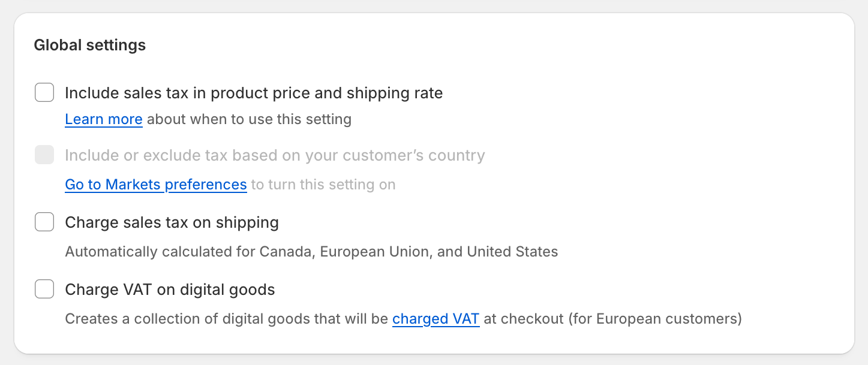Select the Global settings heading

point(90,44)
